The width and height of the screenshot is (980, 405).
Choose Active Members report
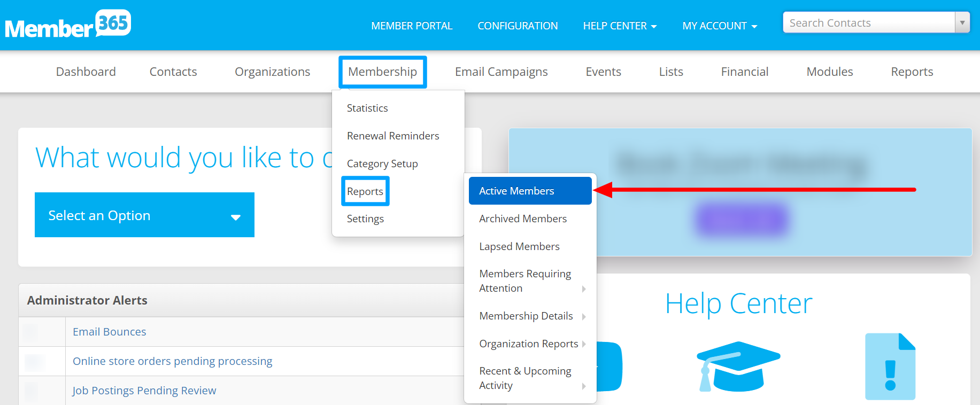[x=530, y=191]
